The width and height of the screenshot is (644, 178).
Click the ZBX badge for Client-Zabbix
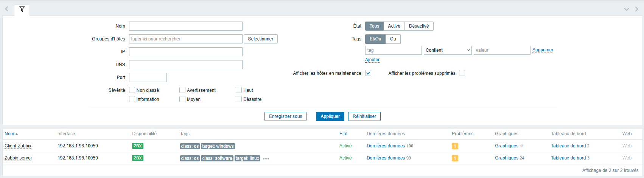(138, 146)
